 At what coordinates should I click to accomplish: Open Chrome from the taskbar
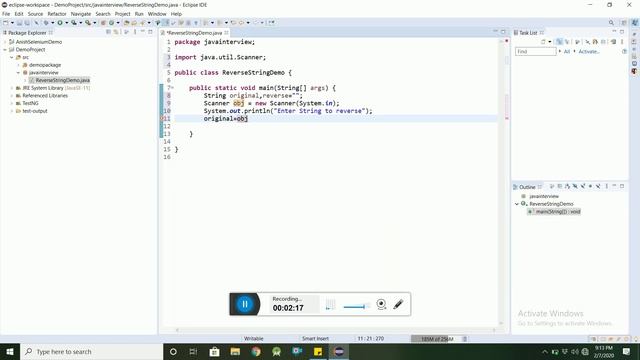[256, 351]
